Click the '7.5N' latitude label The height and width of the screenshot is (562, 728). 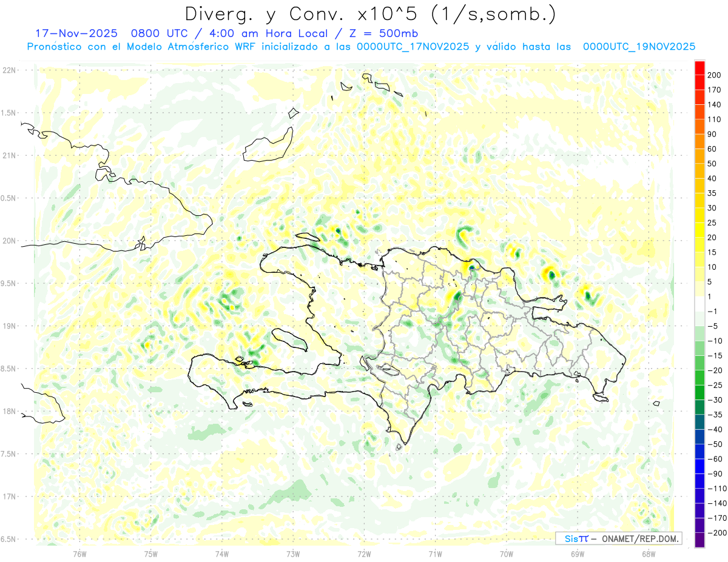click(8, 454)
